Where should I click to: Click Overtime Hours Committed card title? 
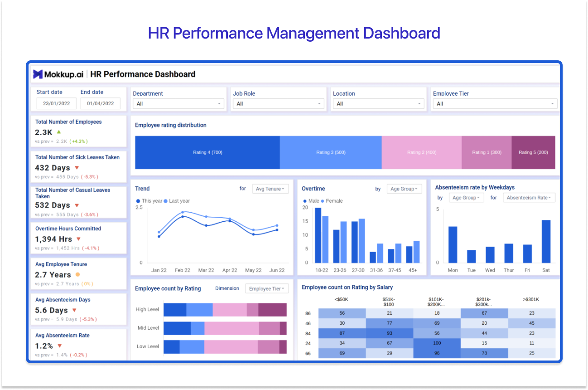68,229
